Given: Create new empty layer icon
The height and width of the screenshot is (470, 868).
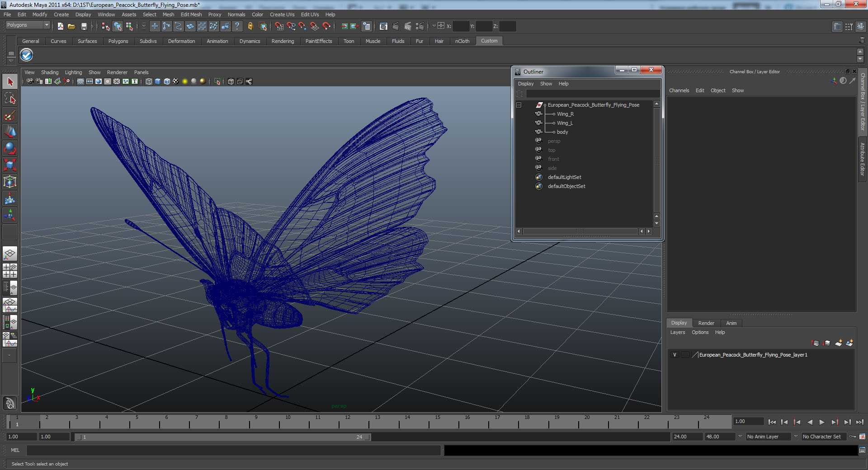Looking at the screenshot, I should pyautogui.click(x=839, y=343).
